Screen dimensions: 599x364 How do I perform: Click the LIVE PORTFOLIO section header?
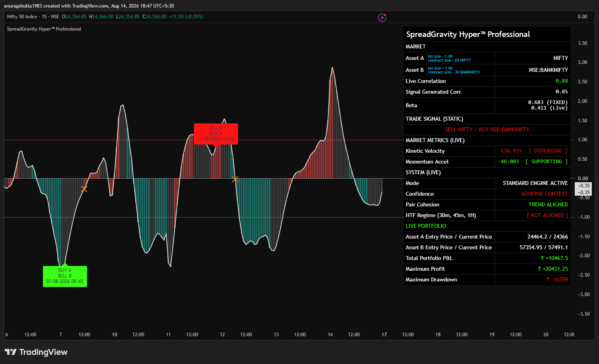click(x=426, y=226)
